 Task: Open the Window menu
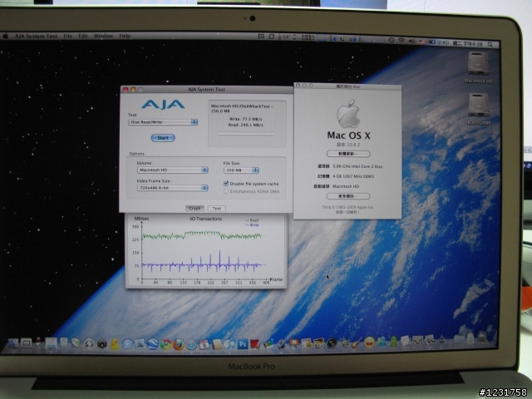pos(103,36)
